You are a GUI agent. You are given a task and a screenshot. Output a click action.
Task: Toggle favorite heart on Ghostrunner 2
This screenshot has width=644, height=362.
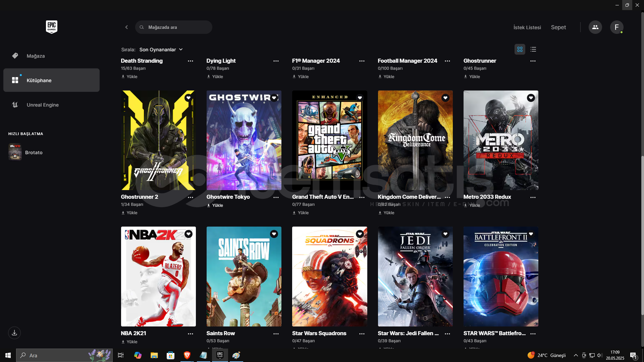click(189, 98)
